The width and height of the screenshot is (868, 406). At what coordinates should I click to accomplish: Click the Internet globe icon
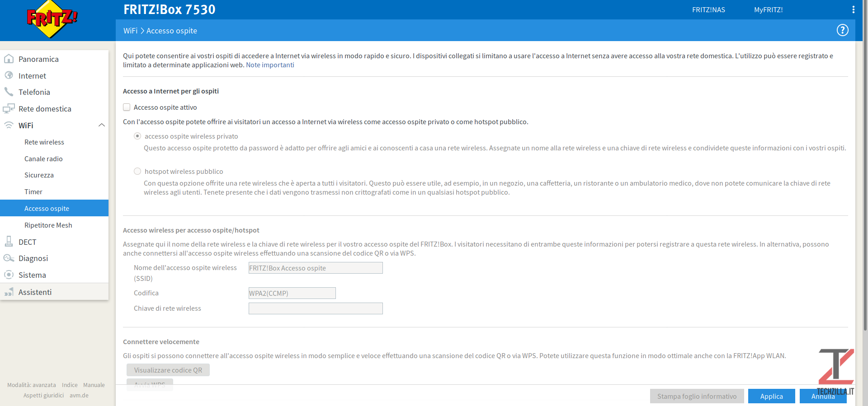click(9, 75)
